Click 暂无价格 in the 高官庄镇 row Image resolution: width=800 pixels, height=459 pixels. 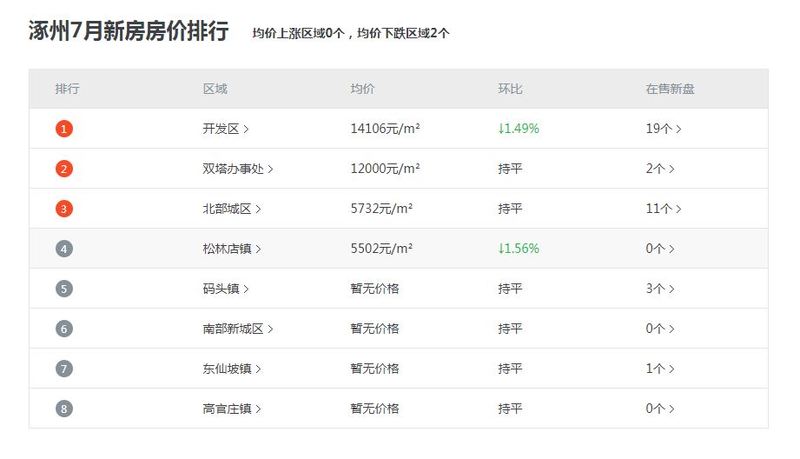[x=374, y=409]
